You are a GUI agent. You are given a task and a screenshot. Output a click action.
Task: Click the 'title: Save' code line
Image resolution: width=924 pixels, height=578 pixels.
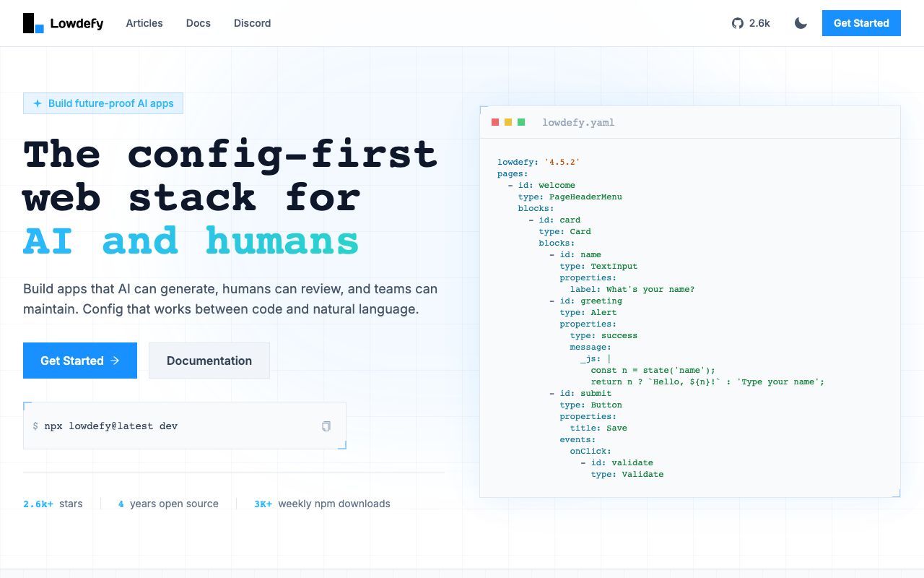click(x=599, y=428)
